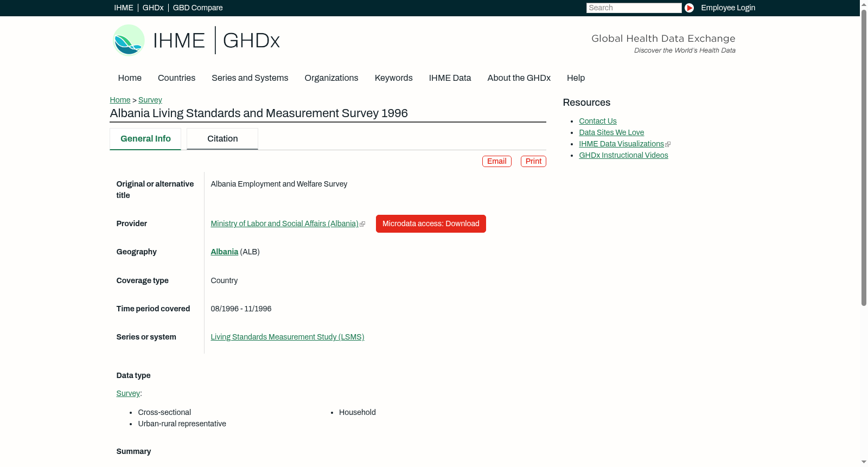Click the 'Time period covered' label

(x=153, y=309)
